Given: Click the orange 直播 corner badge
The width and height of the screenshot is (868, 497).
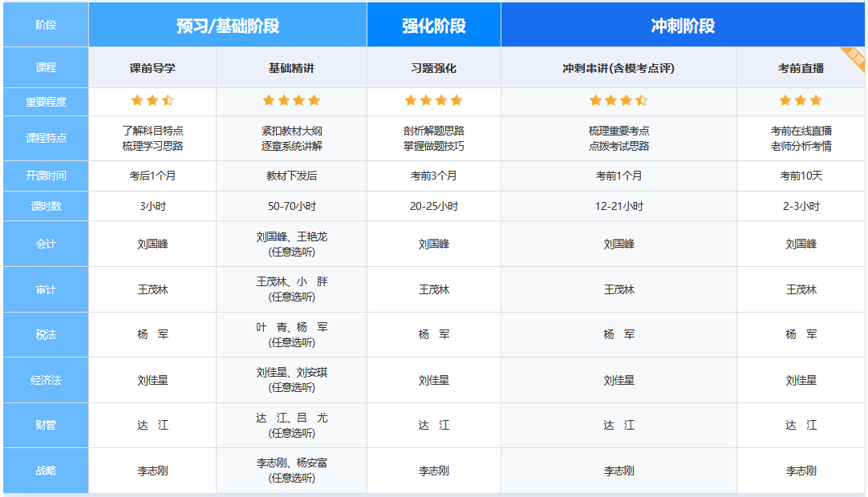Looking at the screenshot, I should [855, 57].
